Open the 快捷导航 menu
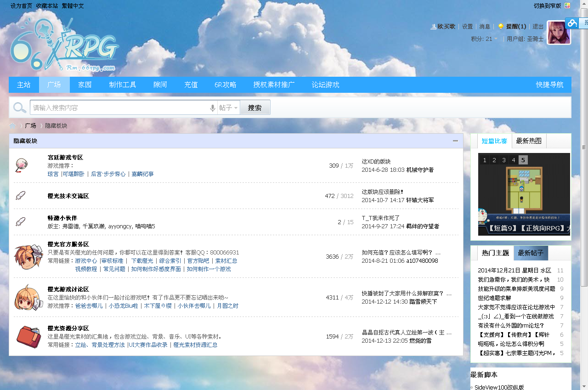Image resolution: width=588 pixels, height=390 pixels. 550,85
